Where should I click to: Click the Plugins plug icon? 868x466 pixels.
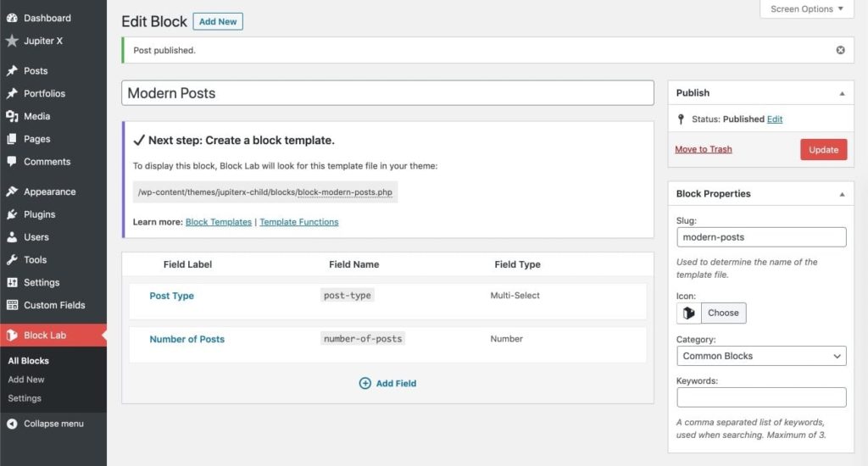pos(12,214)
